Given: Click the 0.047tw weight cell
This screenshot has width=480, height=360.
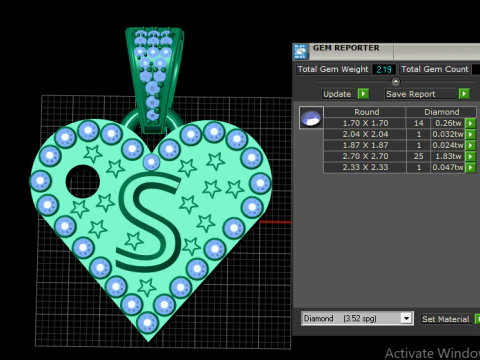Looking at the screenshot, I should tap(448, 167).
